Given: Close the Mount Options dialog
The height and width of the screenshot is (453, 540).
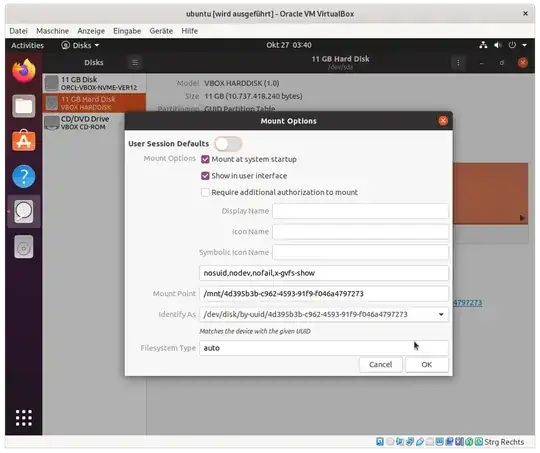Looking at the screenshot, I should click(443, 121).
